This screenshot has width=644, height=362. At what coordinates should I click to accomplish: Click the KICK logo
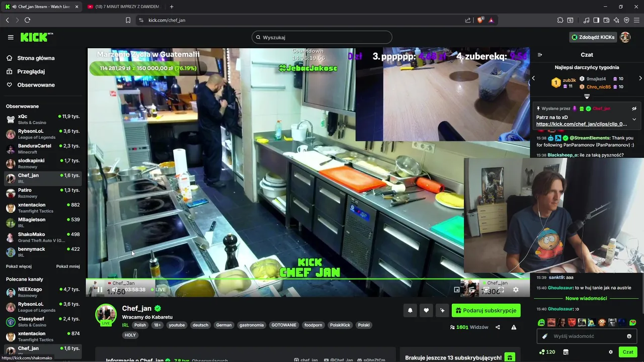36,37
